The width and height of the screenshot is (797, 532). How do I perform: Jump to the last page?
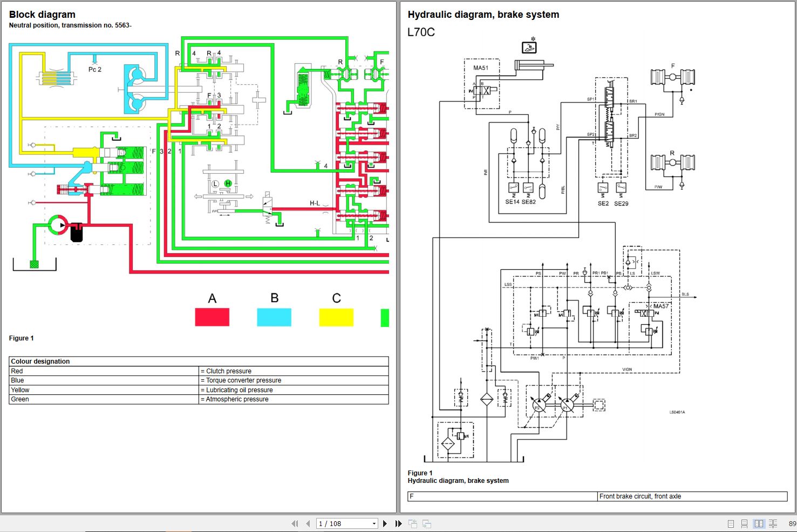coord(398,523)
